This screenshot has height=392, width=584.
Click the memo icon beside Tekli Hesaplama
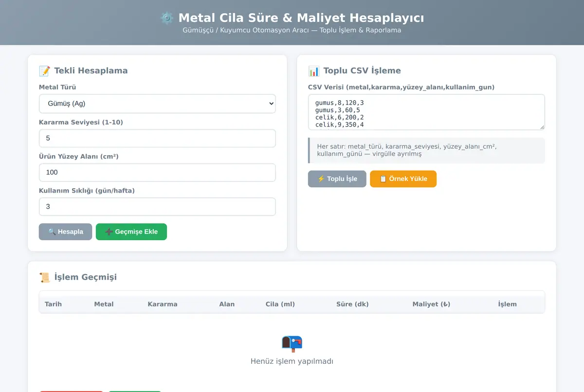[x=44, y=71]
